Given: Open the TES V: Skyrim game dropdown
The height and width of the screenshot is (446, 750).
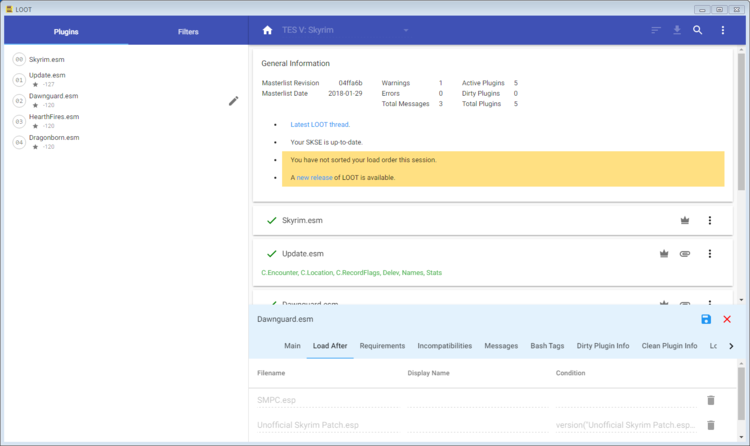Looking at the screenshot, I should [345, 30].
